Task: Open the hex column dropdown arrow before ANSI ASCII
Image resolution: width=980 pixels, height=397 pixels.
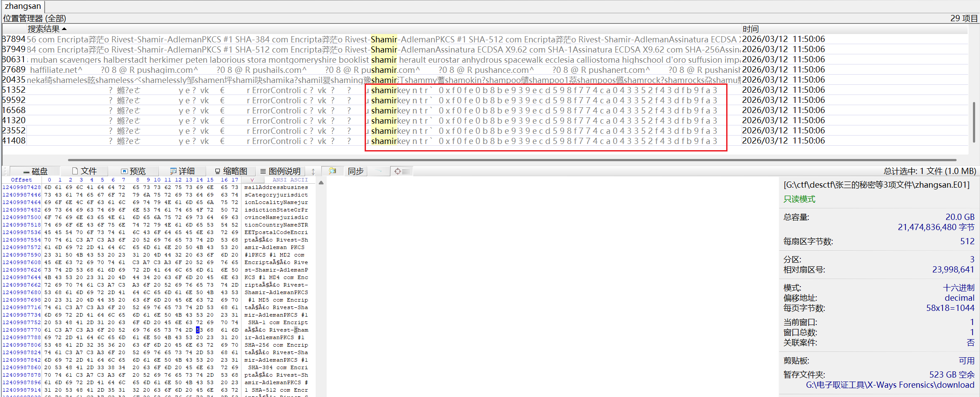Action: pyautogui.click(x=252, y=180)
